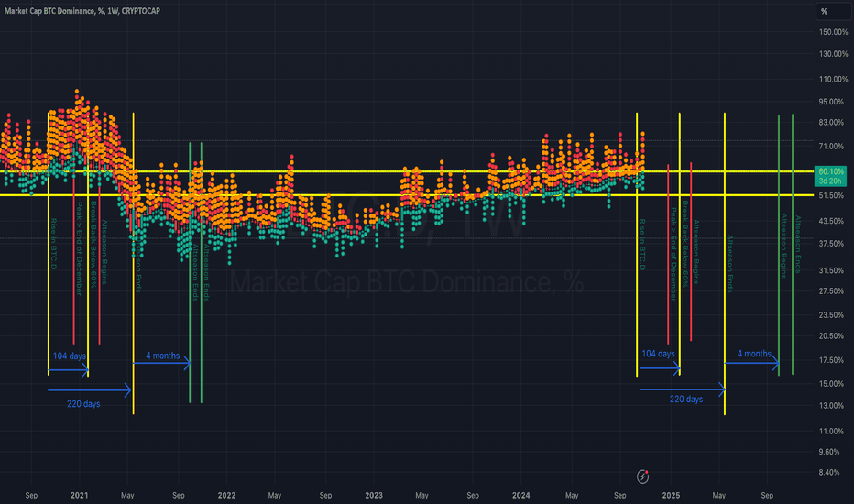Click the 83.00% price axis label

pyautogui.click(x=833, y=123)
